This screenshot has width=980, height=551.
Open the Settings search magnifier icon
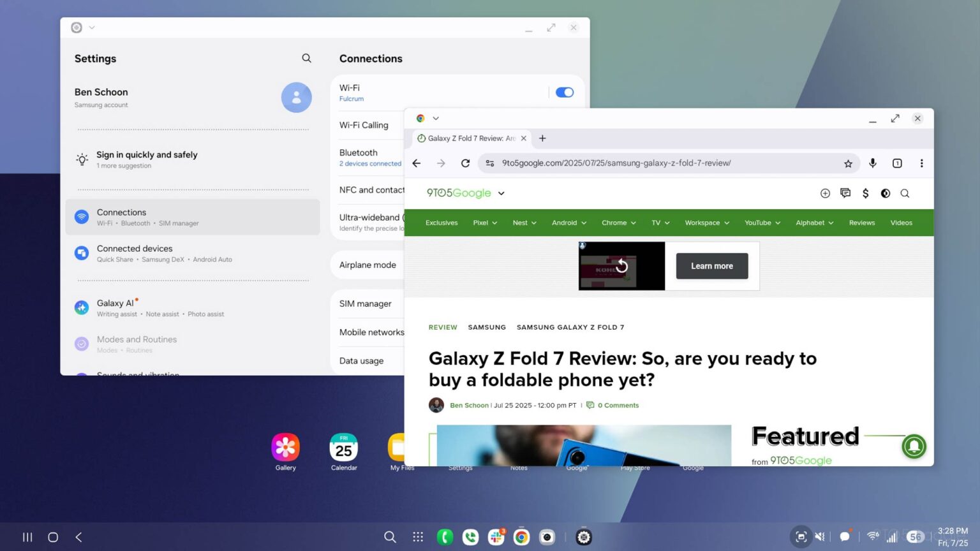click(x=306, y=58)
